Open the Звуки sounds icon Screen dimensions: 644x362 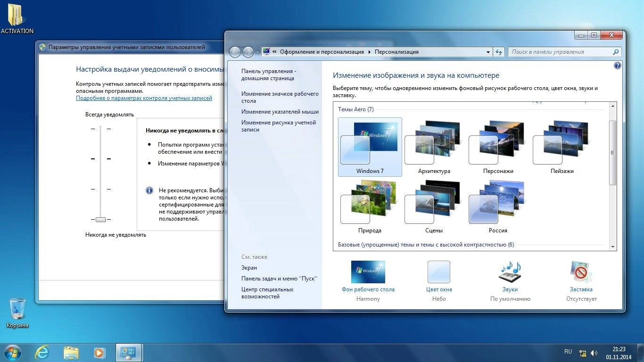pos(510,272)
